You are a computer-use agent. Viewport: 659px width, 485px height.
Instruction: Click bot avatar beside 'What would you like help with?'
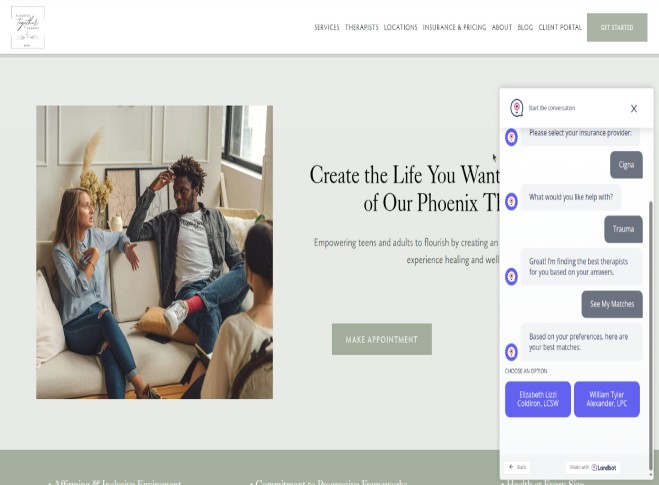(511, 202)
